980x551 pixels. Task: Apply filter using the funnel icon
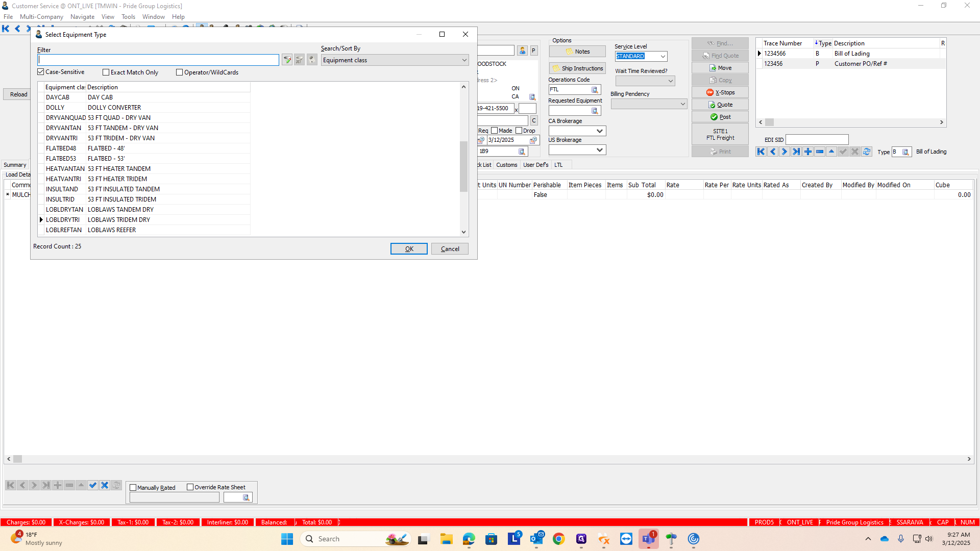click(x=287, y=60)
